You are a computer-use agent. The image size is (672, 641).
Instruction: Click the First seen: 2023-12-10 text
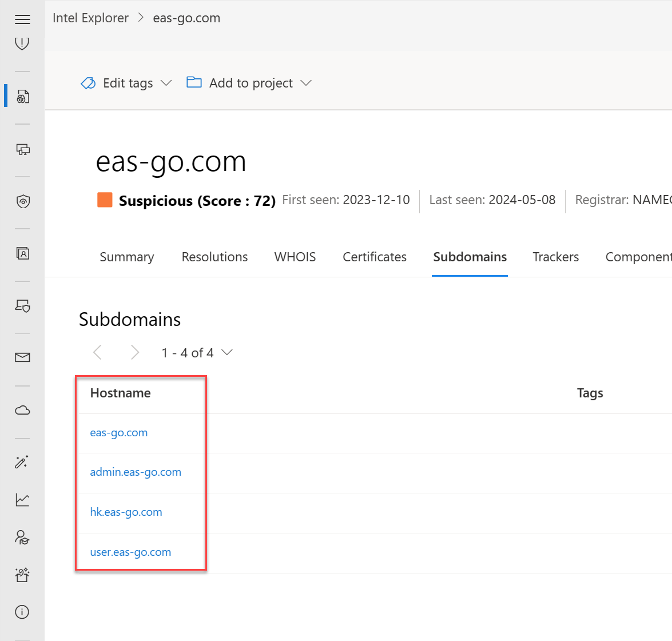coord(346,200)
